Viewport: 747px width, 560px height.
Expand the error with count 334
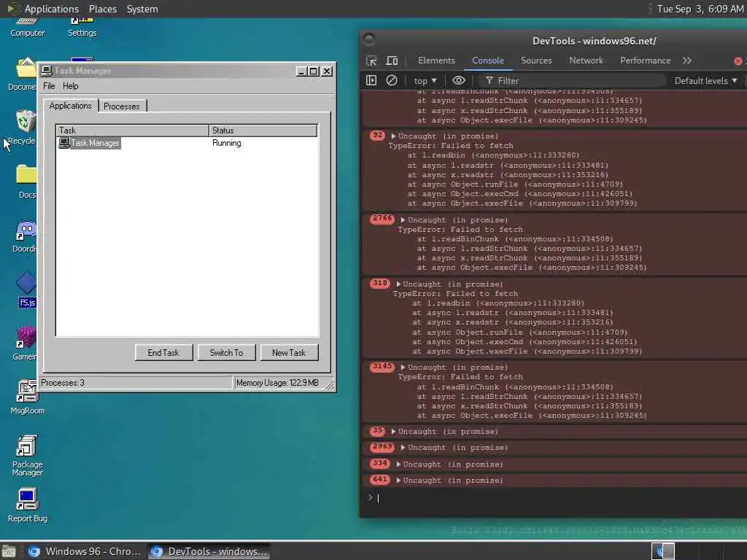(x=398, y=464)
